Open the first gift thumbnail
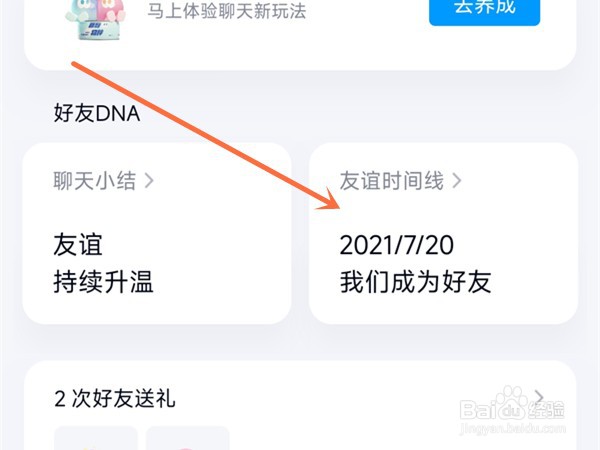This screenshot has height=450, width=600. 96,439
